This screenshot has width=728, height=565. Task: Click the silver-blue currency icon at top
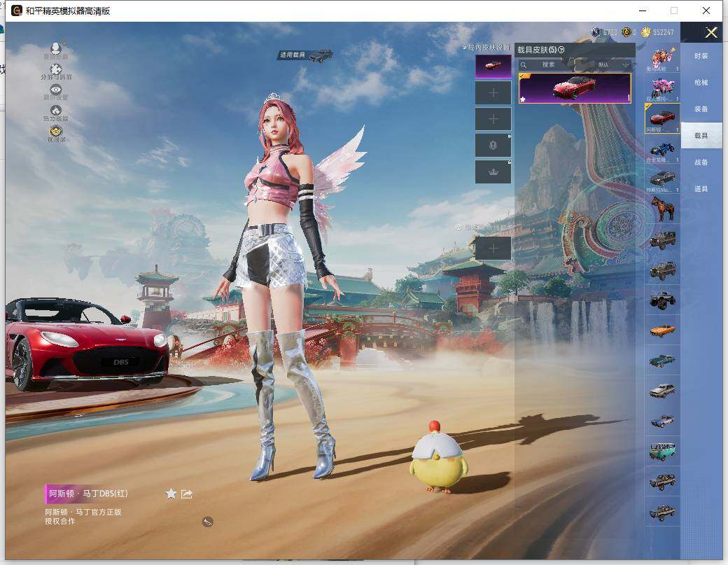click(596, 32)
